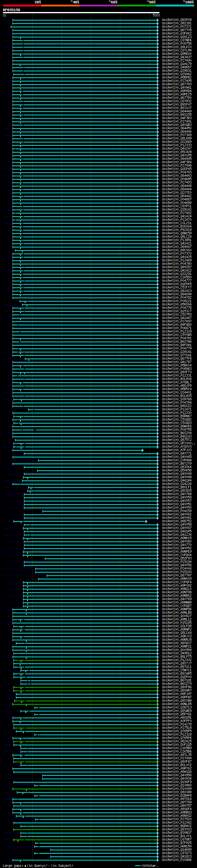The width and height of the screenshot is (197, 868).
Task: Select hit UniRef100_C6TM32
Action: pos(177,101)
